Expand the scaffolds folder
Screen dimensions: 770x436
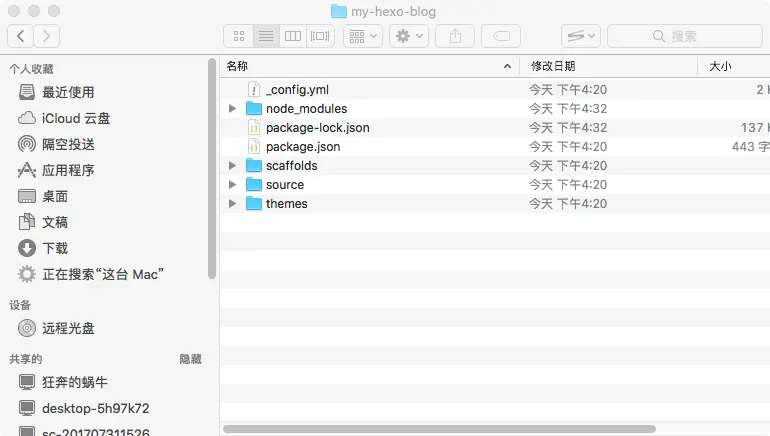(232, 165)
